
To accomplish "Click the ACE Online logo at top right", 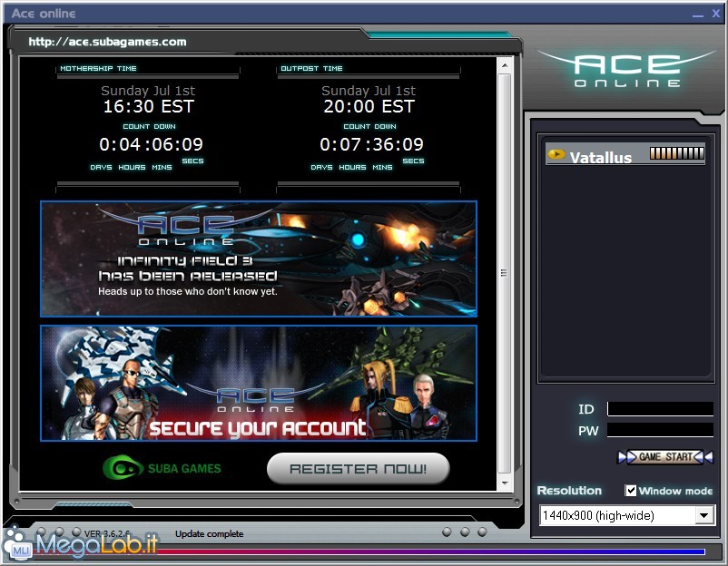I will tap(627, 70).
